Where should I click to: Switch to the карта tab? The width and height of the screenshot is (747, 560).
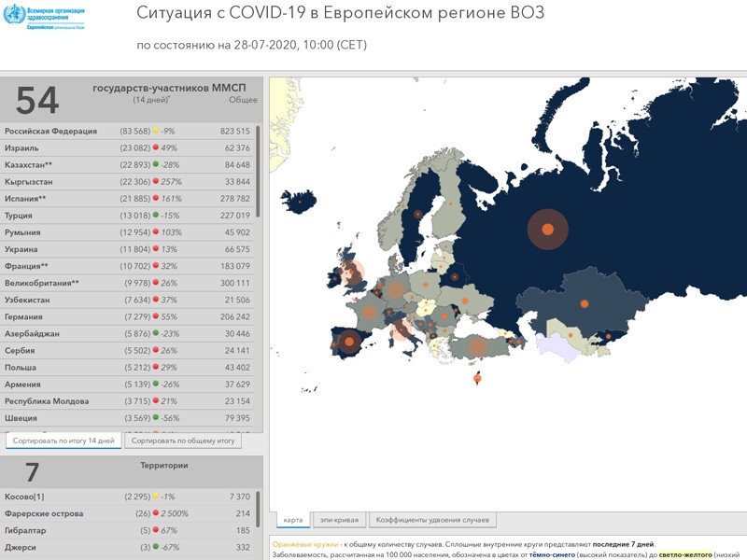291,520
